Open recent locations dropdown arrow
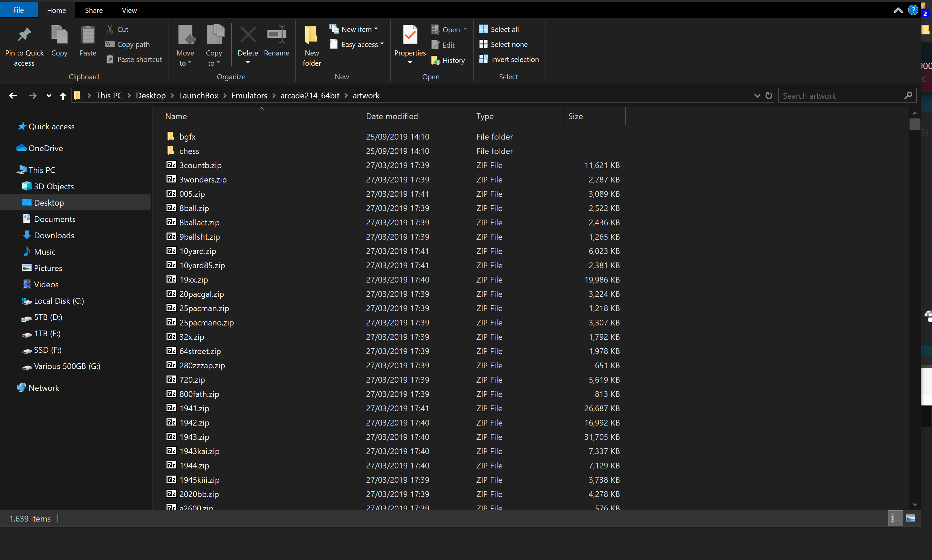932x560 pixels. click(x=49, y=96)
